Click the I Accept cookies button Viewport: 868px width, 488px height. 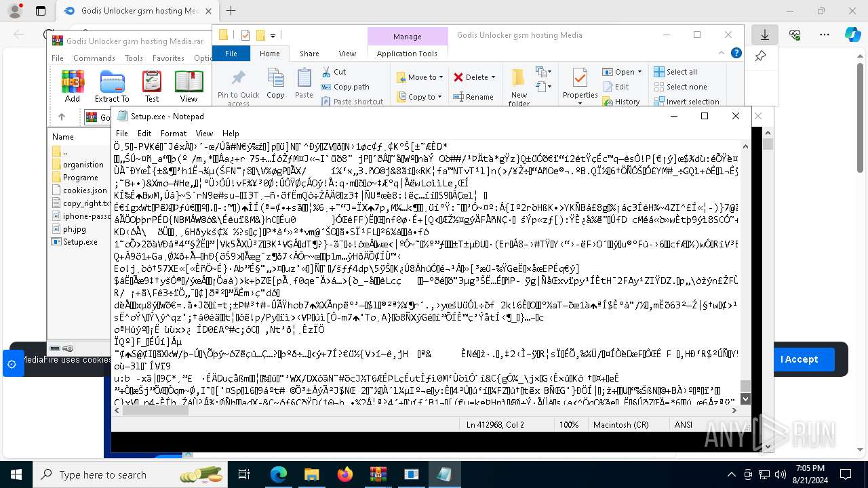799,359
